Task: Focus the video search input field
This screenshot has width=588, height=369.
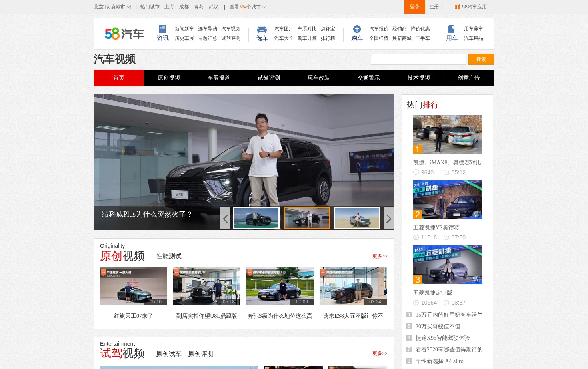Action: coord(418,59)
